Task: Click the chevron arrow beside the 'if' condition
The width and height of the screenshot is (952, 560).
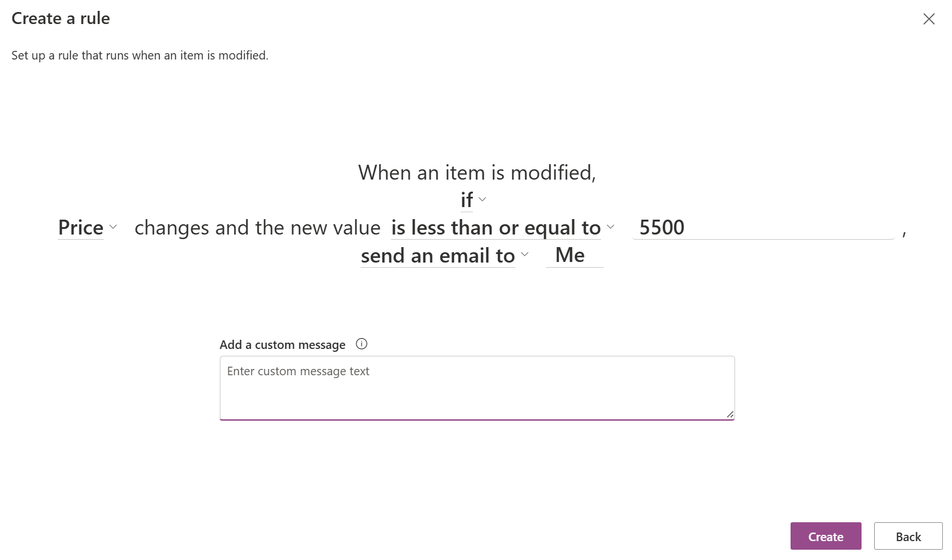Action: [x=483, y=200]
